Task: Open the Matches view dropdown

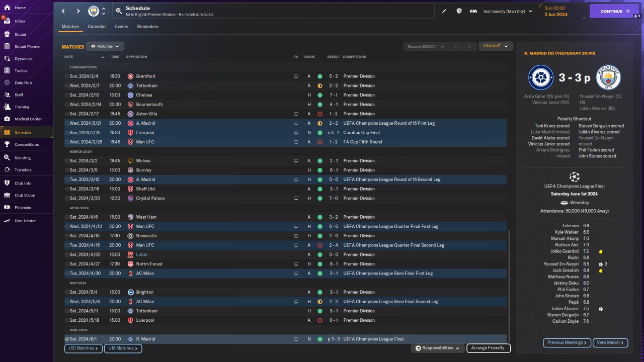Action: point(105,46)
